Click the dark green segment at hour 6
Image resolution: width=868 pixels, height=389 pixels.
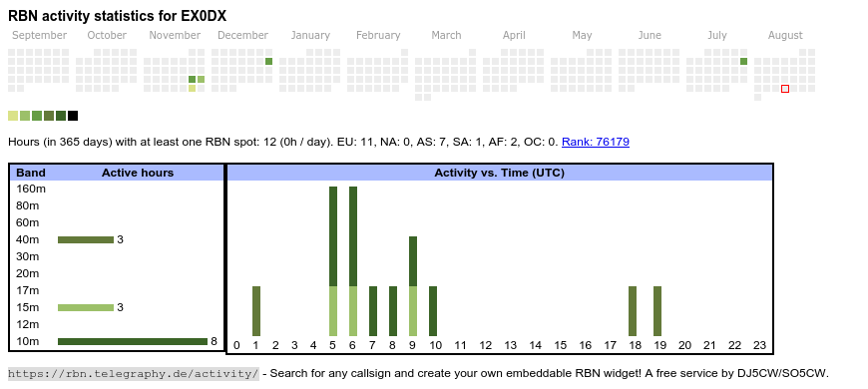(x=353, y=236)
